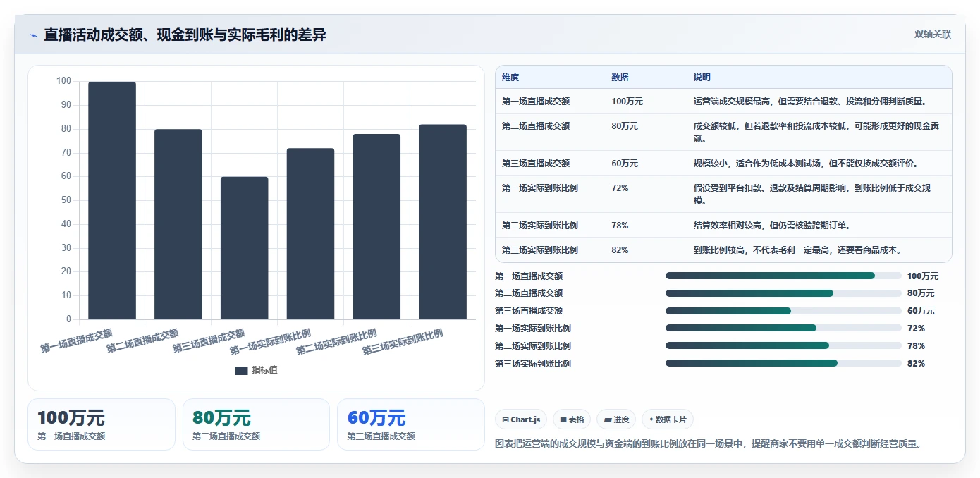Screen dimensions: 980x478
Task: Click the lightning icon beside the dashboard title
Action: [x=33, y=35]
